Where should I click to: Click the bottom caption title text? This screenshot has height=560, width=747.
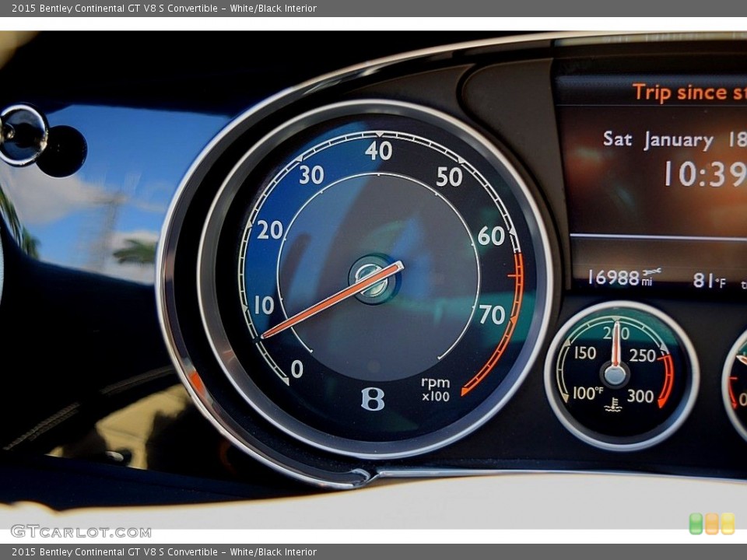[164, 552]
